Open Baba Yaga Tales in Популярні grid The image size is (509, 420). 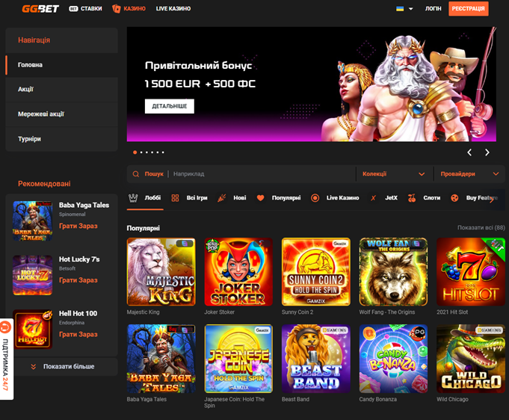click(161, 359)
